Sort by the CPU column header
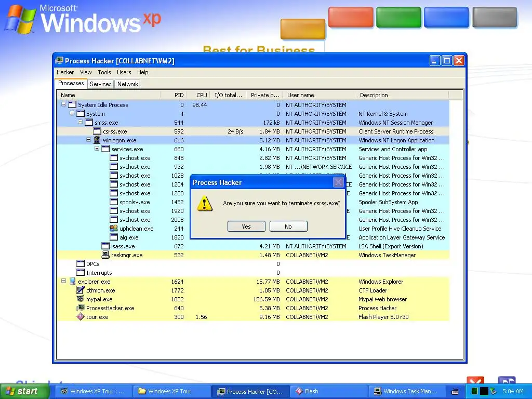This screenshot has height=399, width=532. point(198,95)
